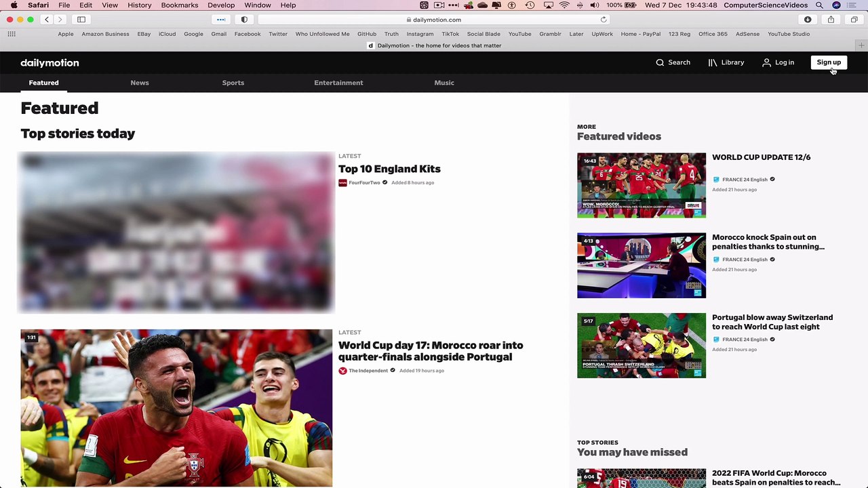Click the dailymotion.com address field
Image resolution: width=868 pixels, height=488 pixels.
[434, 20]
